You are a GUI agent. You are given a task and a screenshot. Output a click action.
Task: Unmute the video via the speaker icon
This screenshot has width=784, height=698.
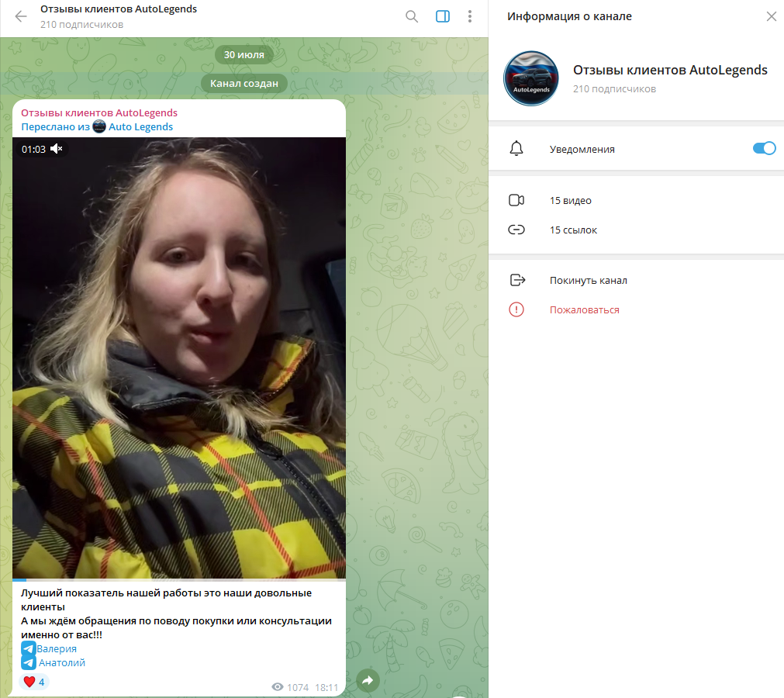(x=57, y=148)
